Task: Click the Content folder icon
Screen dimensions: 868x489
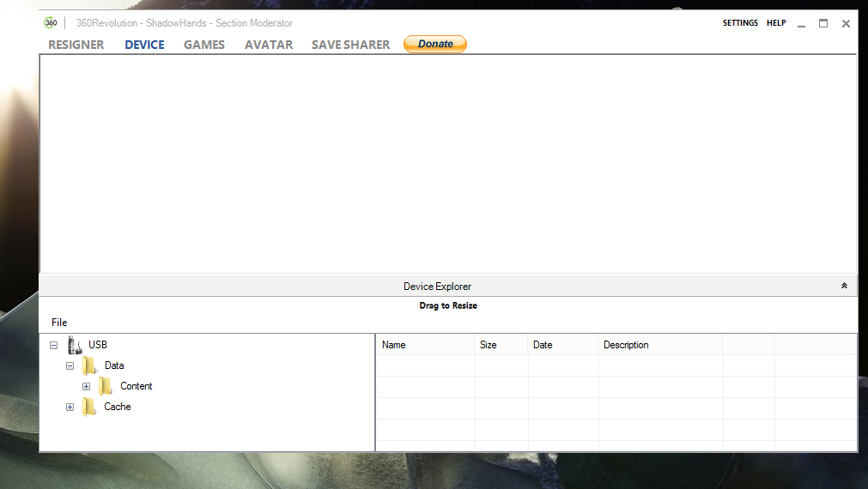Action: pos(106,386)
